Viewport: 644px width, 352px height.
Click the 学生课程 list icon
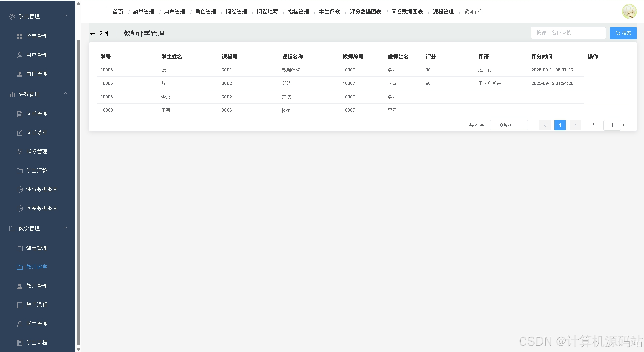pyautogui.click(x=20, y=343)
